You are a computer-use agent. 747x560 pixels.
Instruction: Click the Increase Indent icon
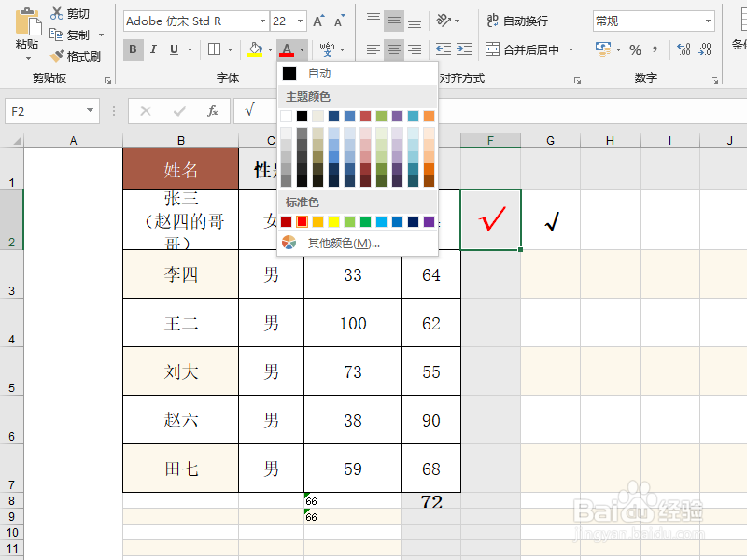pyautogui.click(x=463, y=49)
